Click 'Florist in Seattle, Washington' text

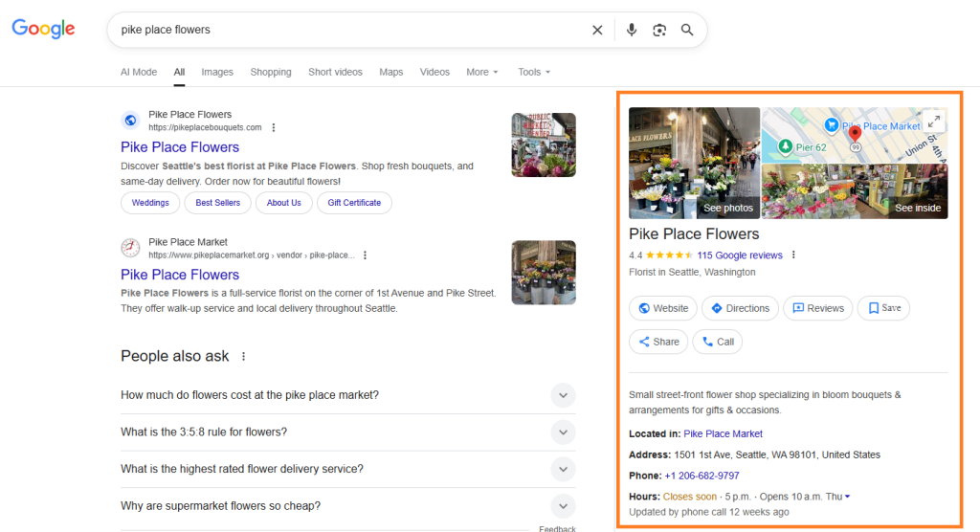coord(692,272)
